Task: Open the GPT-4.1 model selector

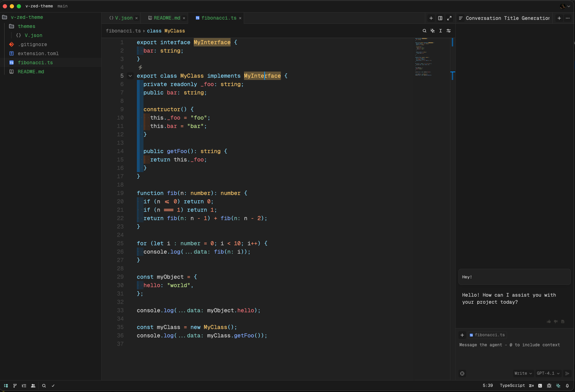Action: point(548,373)
